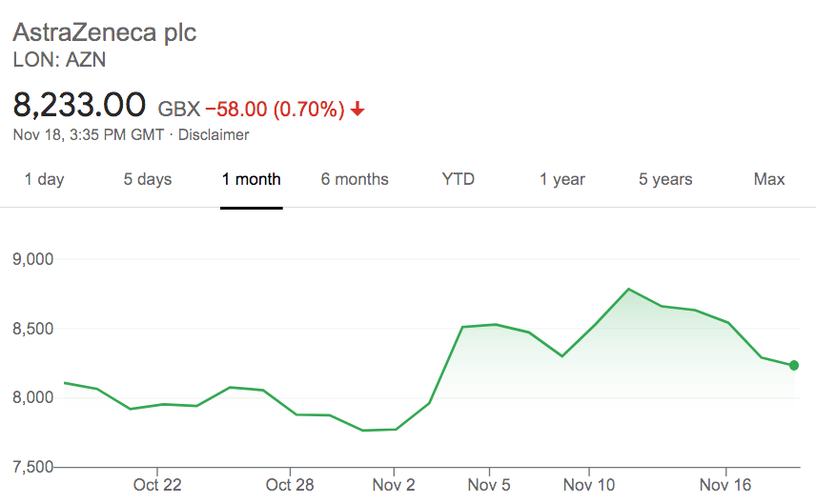Click the Nov 5 date axis label

click(488, 485)
